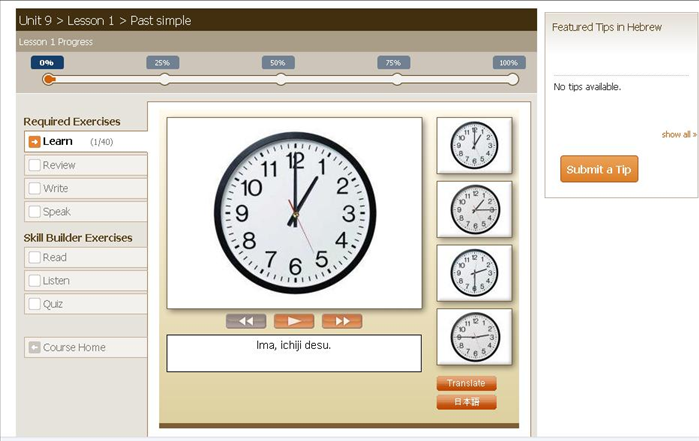
Task: Click the large clock image
Action: click(294, 213)
